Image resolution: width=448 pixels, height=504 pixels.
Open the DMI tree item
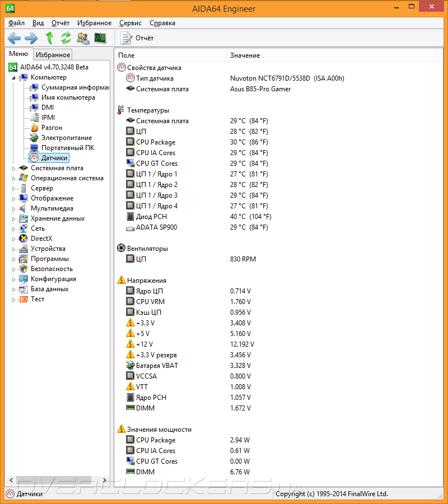[x=42, y=108]
